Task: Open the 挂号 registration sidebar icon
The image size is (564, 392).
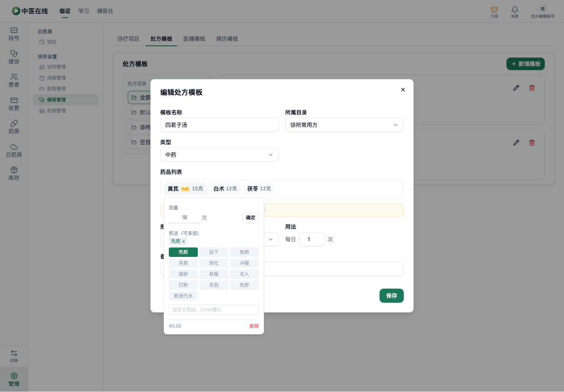Action: point(14,34)
